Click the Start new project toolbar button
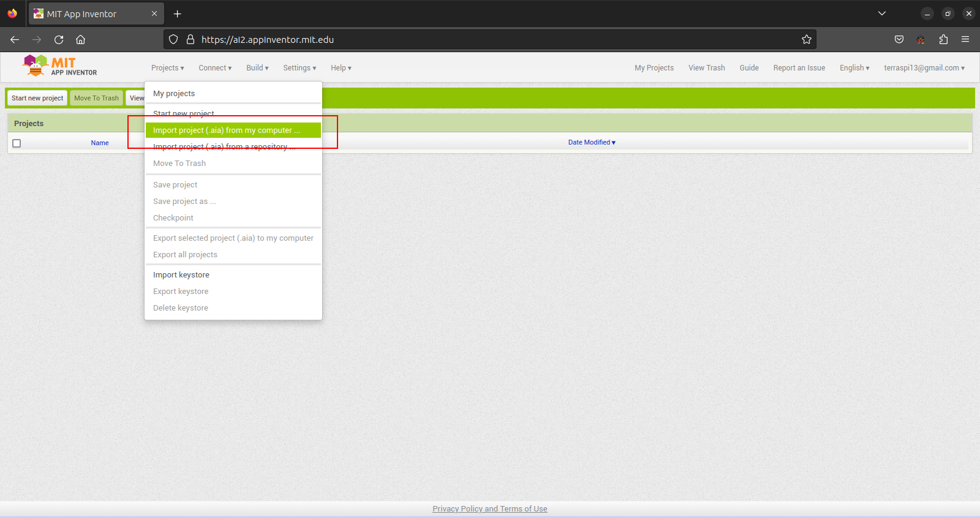Viewport: 980px width, 517px height. pyautogui.click(x=37, y=98)
